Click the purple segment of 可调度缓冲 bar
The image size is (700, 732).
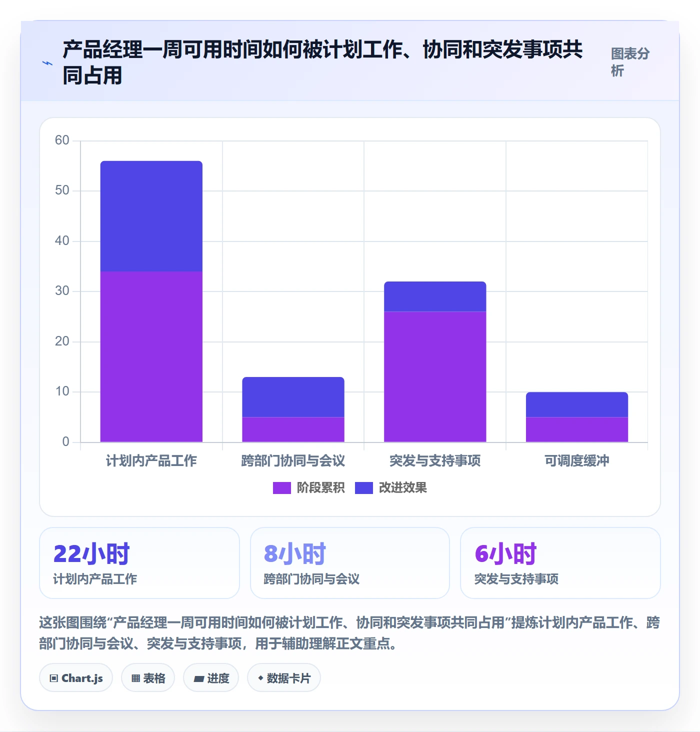tap(577, 429)
